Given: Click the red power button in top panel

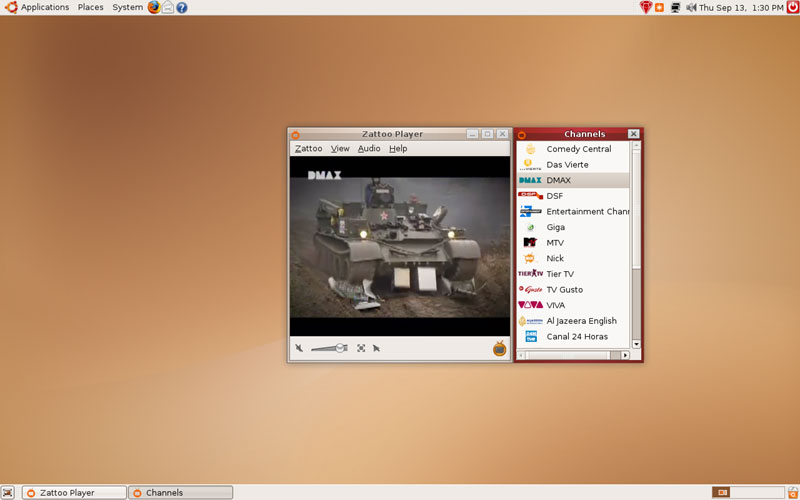Looking at the screenshot, I should (792, 7).
